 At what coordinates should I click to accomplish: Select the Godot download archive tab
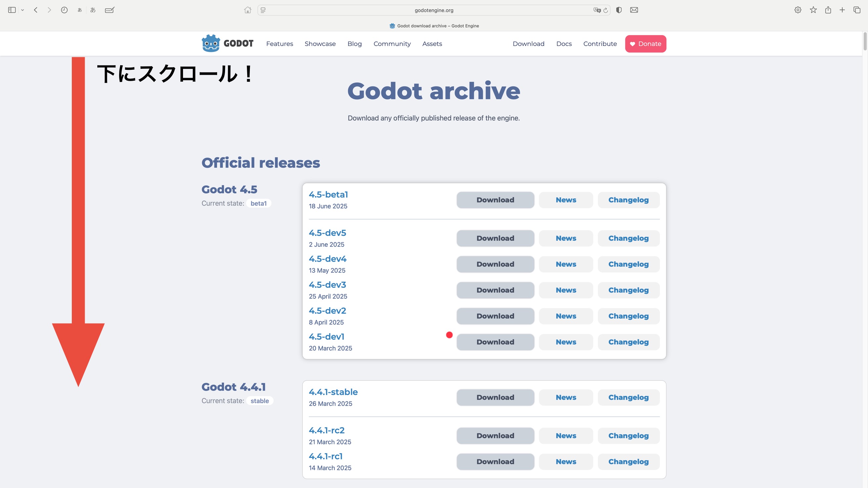[434, 26]
